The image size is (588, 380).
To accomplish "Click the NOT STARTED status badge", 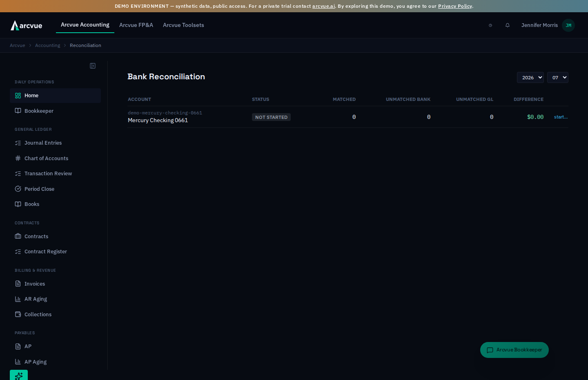I will pos(271,117).
